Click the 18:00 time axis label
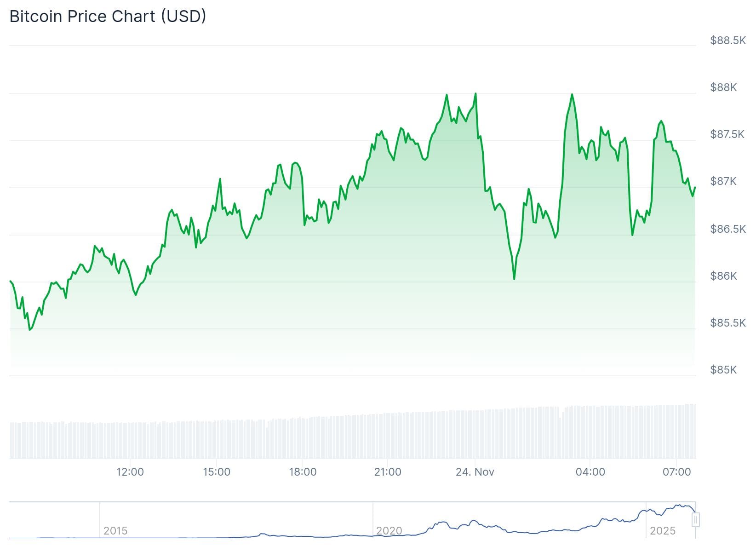This screenshot has width=756, height=552. point(303,472)
